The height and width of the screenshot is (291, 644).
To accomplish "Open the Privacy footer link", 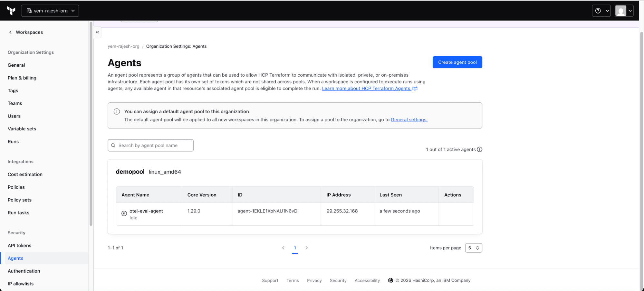I will coord(314,281).
